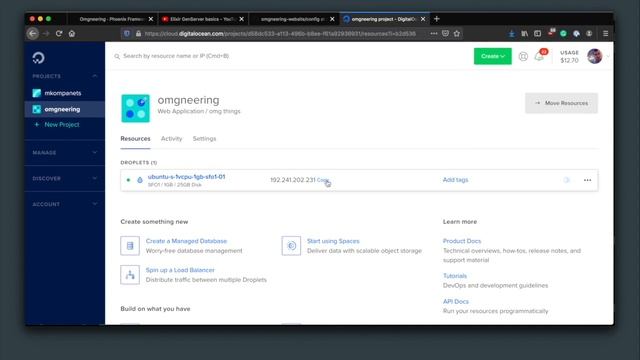Open the Create dropdown button

click(493, 56)
